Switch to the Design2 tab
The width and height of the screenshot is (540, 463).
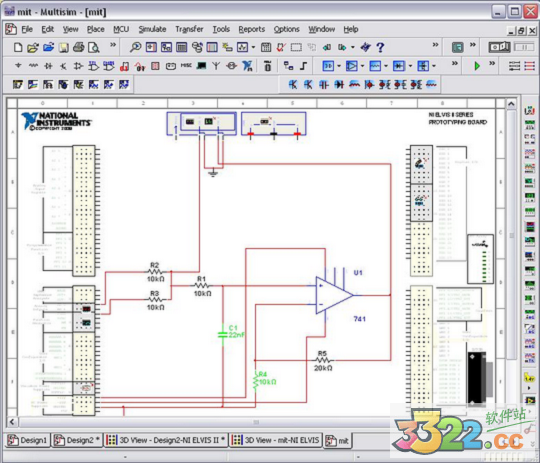(77, 440)
